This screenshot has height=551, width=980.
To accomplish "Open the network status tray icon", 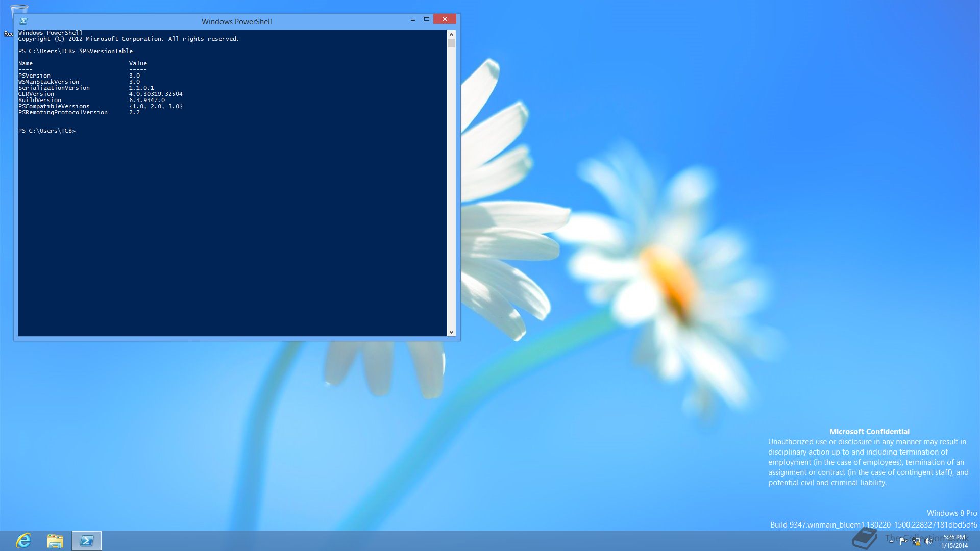I will tap(916, 541).
